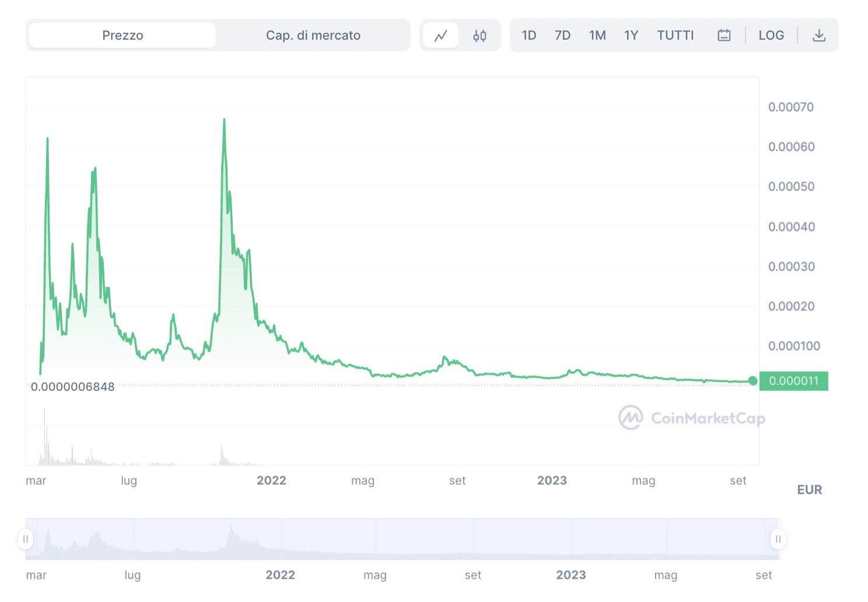Select the 1D timeframe

[528, 35]
